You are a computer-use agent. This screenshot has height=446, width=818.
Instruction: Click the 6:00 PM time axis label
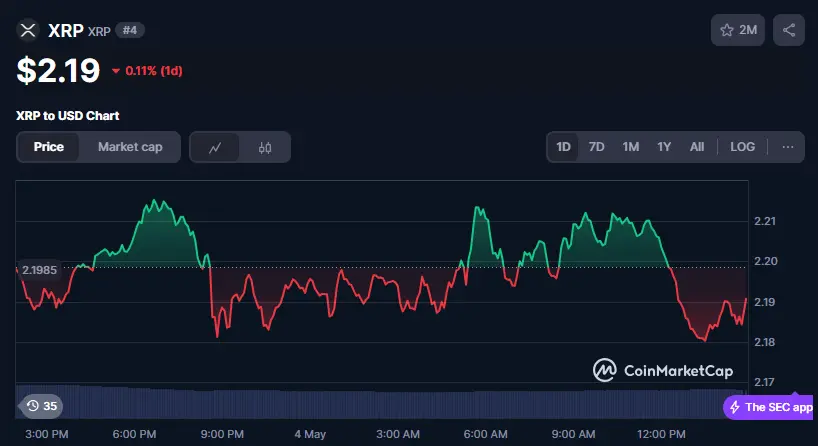pos(134,434)
